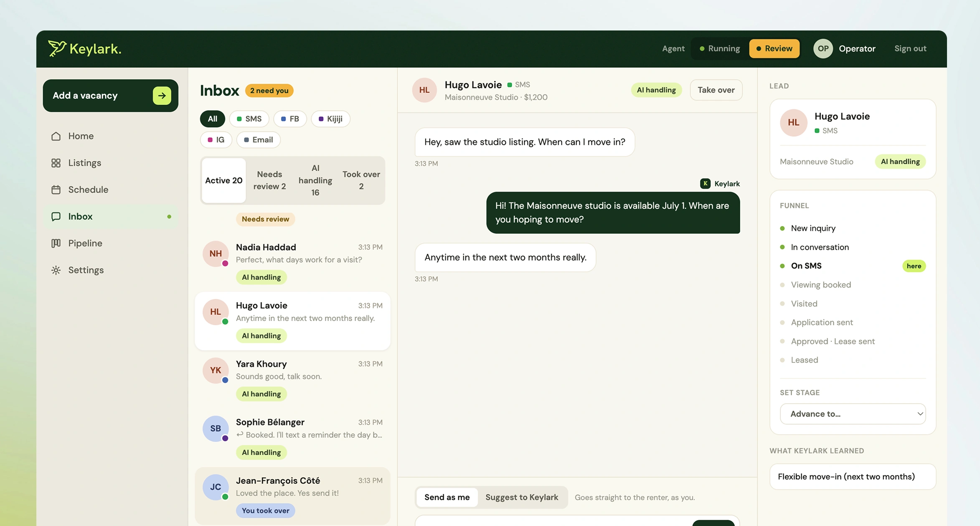Image resolution: width=980 pixels, height=526 pixels.
Task: Filter inbox by All channels
Action: 213,119
